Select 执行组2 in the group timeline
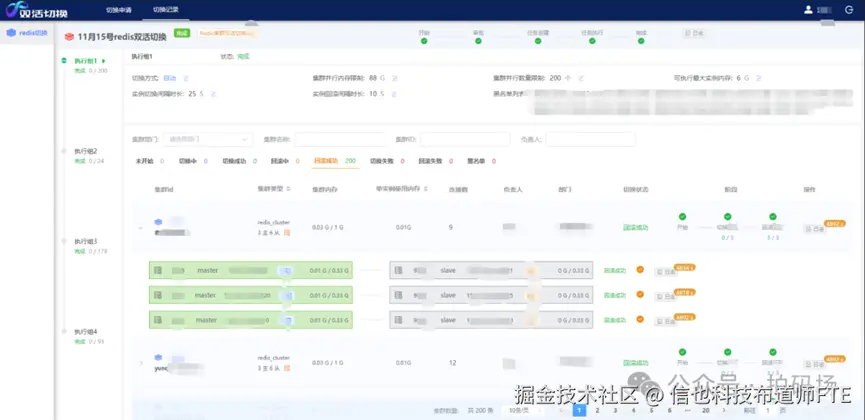Screen dimensions: 865x420 coord(86,151)
